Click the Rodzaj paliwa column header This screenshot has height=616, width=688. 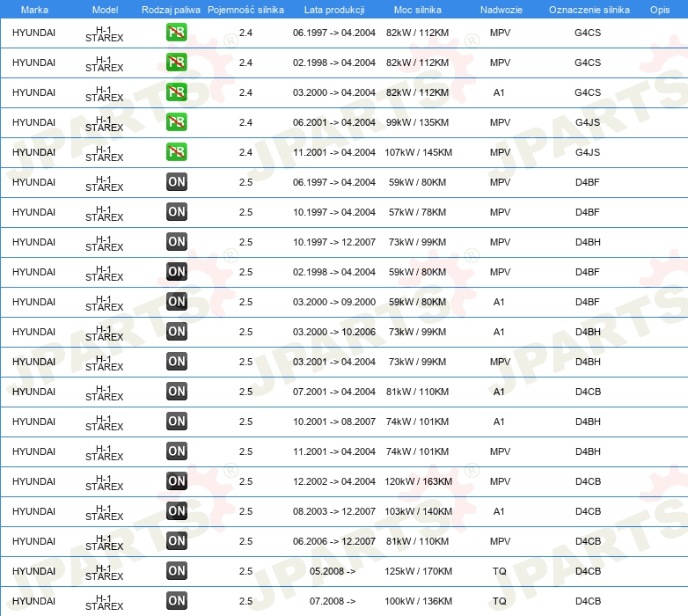pos(172,10)
